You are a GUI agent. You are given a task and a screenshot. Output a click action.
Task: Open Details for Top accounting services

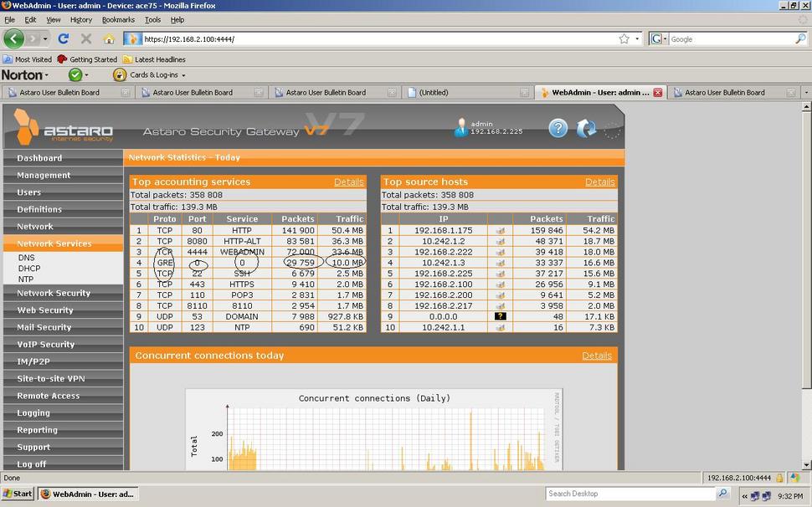(x=348, y=182)
